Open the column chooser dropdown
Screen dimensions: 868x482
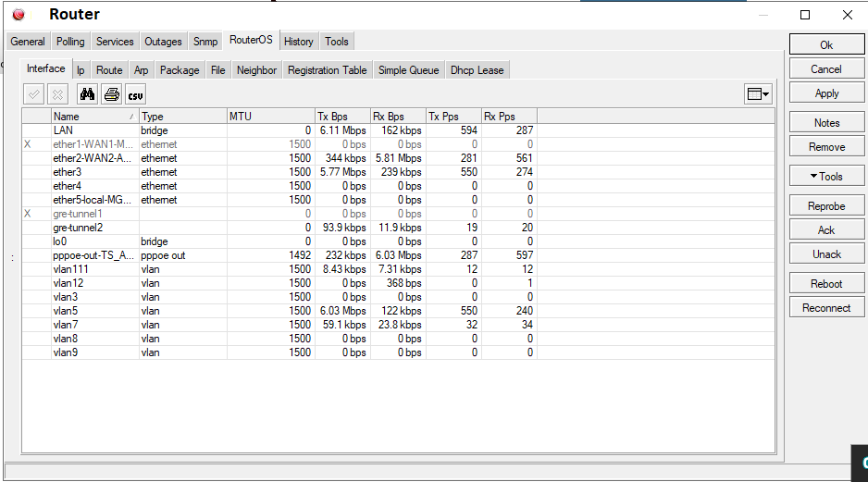758,94
